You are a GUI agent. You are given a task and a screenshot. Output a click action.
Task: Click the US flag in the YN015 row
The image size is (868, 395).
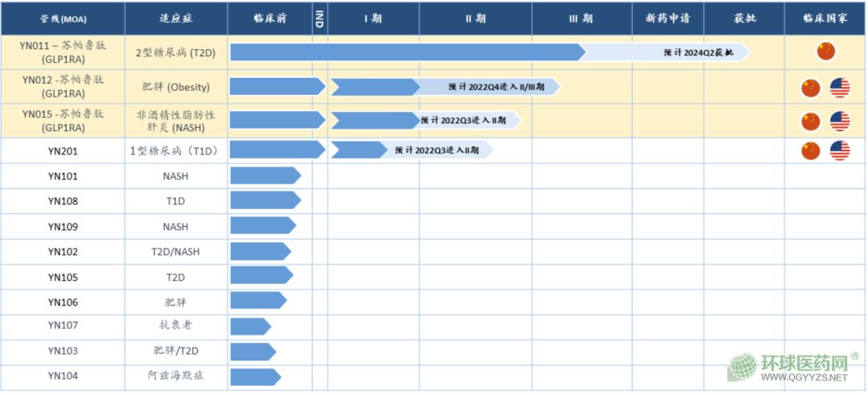840,121
